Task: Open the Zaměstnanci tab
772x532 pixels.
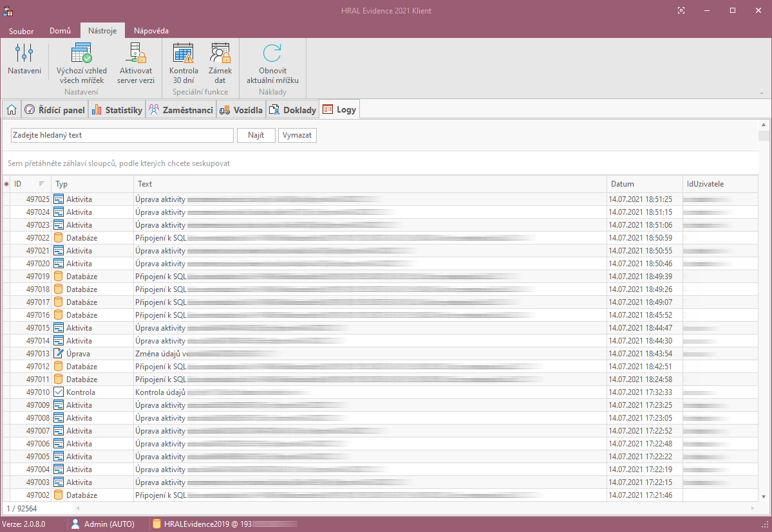Action: tap(181, 109)
